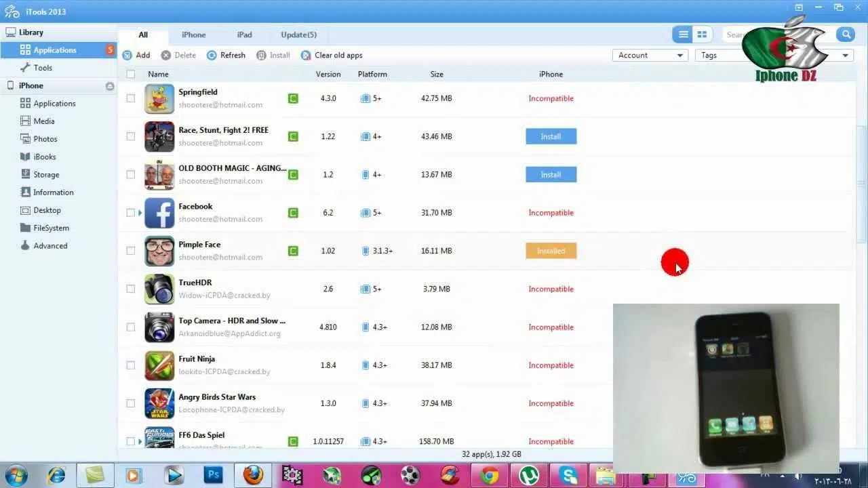Viewport: 868px width, 488px height.
Task: Expand the Facebook row arrow
Action: pos(140,213)
